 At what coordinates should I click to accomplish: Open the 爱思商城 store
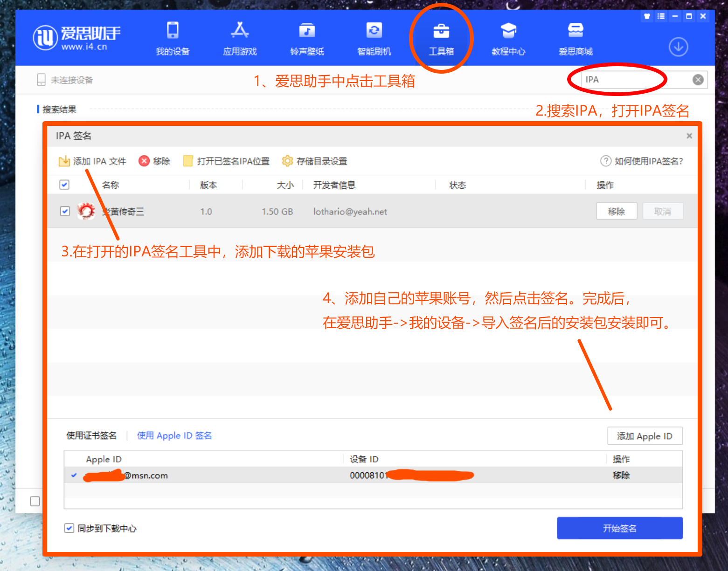point(575,39)
